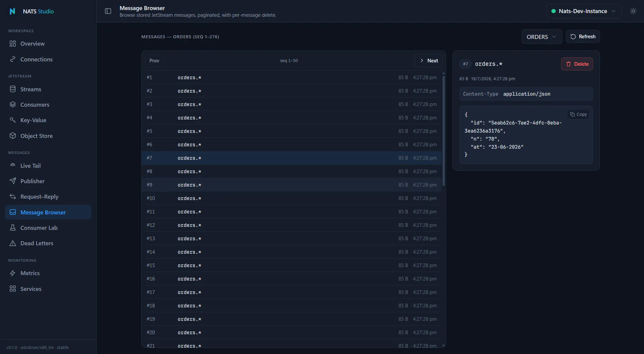This screenshot has width=644, height=354.
Task: Open the Overview page
Action: [48, 44]
